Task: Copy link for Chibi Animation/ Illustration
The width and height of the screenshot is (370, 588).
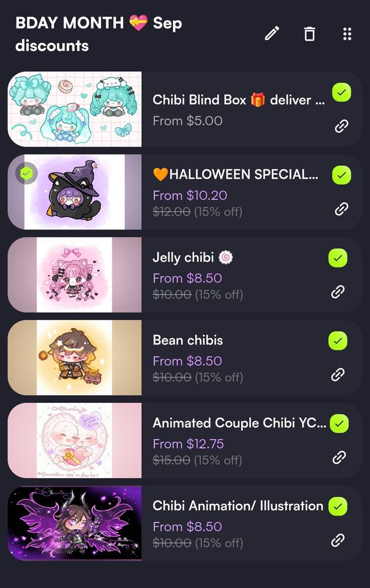Action: pos(338,540)
